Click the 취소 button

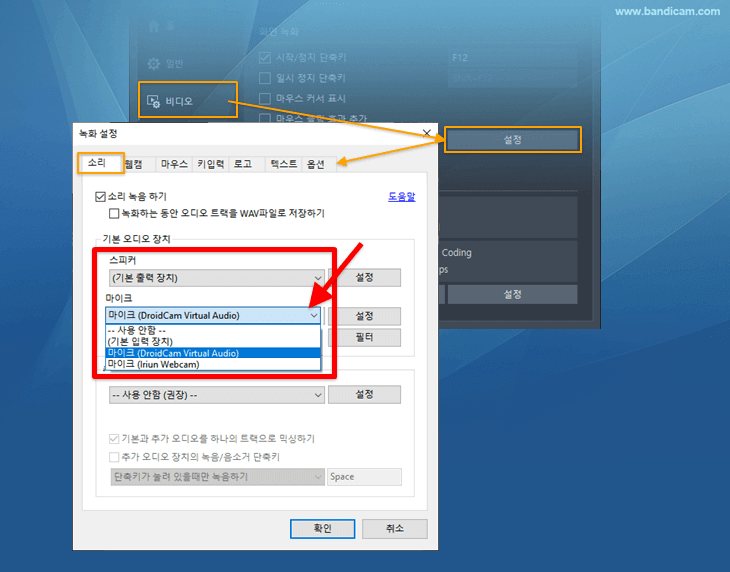pos(395,528)
